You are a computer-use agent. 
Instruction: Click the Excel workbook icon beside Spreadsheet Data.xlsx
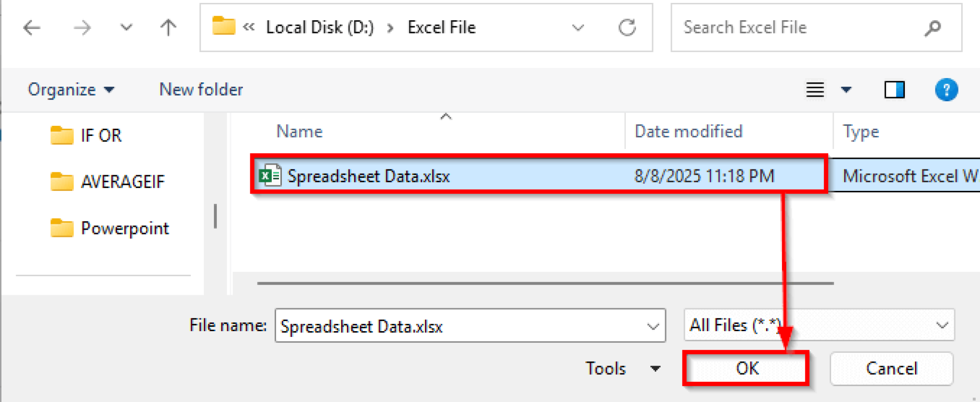point(269,176)
